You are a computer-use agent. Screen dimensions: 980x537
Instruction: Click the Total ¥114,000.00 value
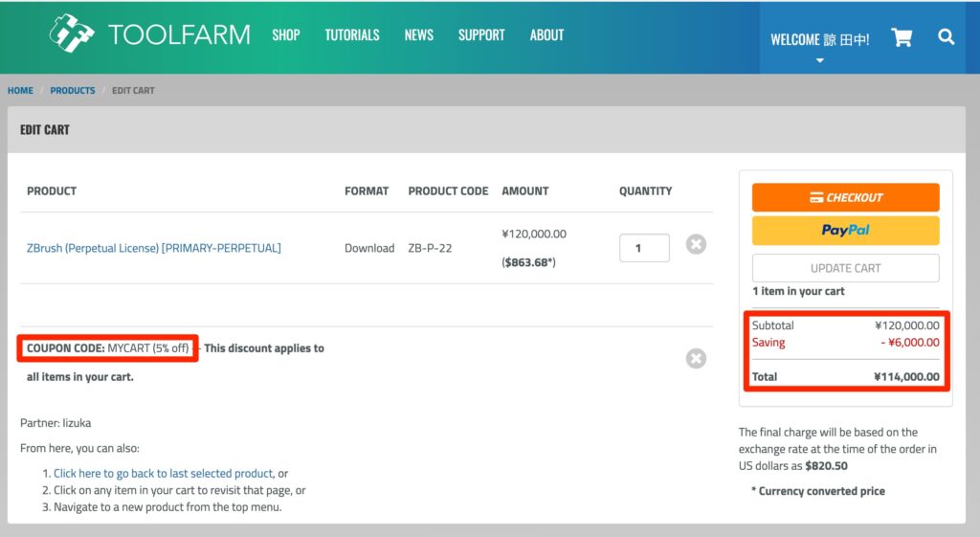point(906,377)
